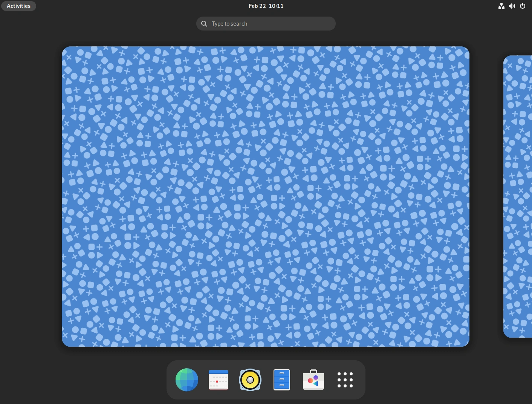Launch the Calendar app from the dock

219,380
